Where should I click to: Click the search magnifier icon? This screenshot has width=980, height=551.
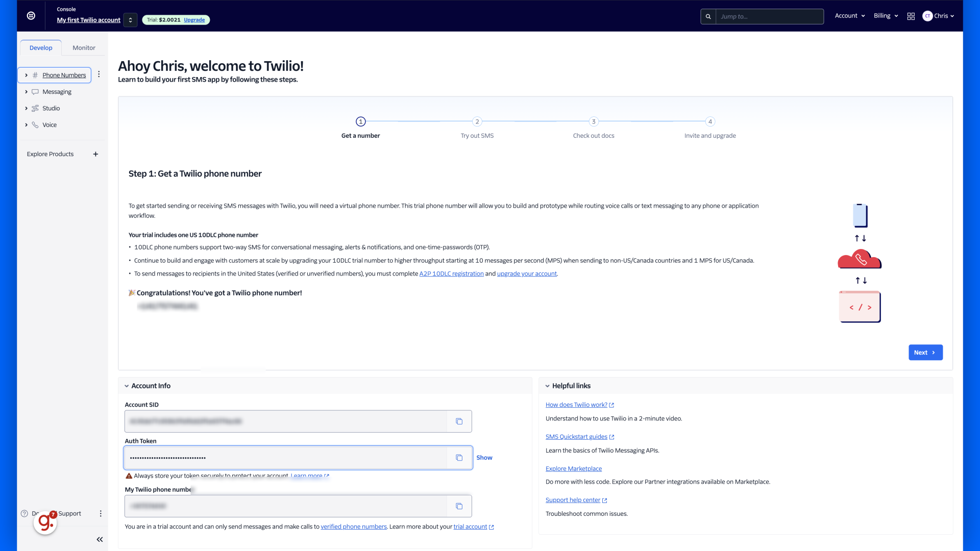click(708, 16)
